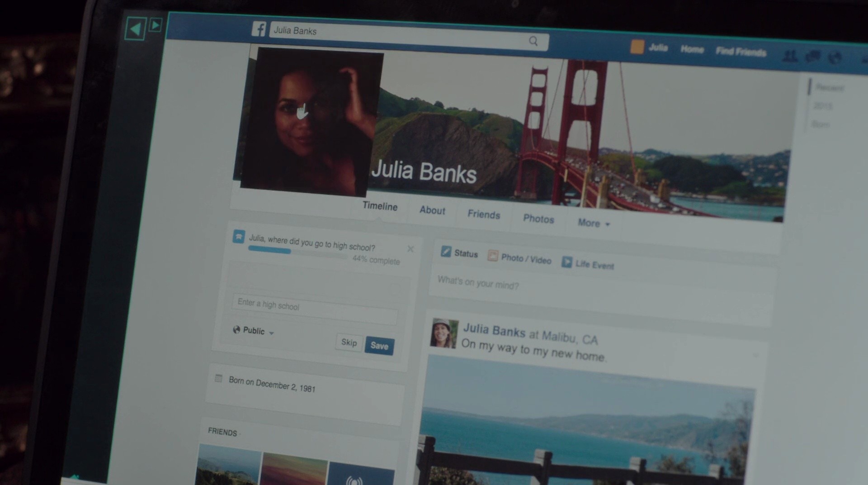Click the Status pencil icon
The width and height of the screenshot is (868, 485).
446,252
